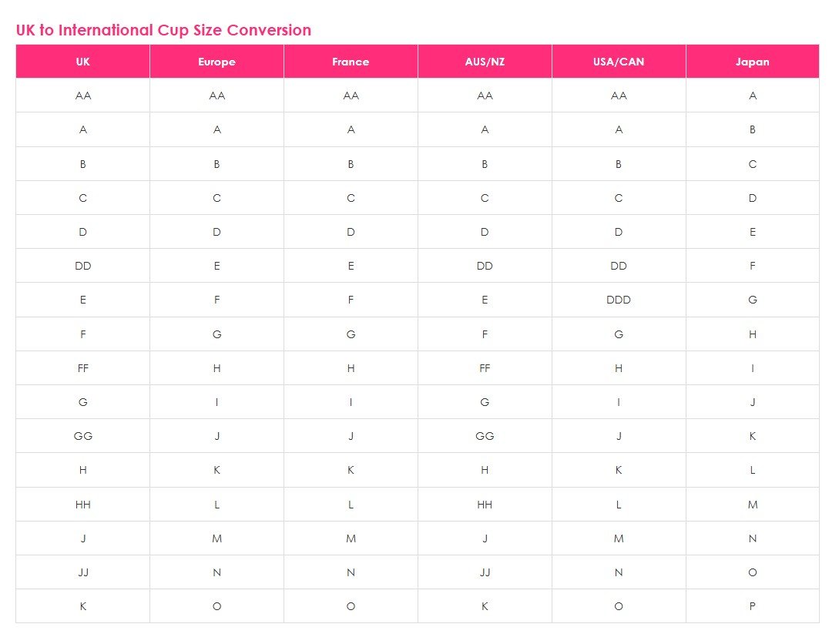
Task: Click M in the Europe column
Action: 216,538
